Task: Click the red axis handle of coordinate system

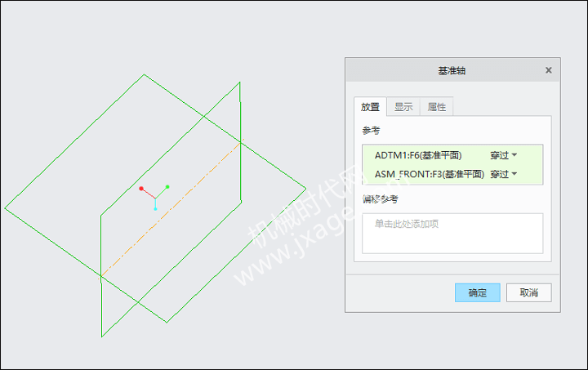Action: pos(141,189)
